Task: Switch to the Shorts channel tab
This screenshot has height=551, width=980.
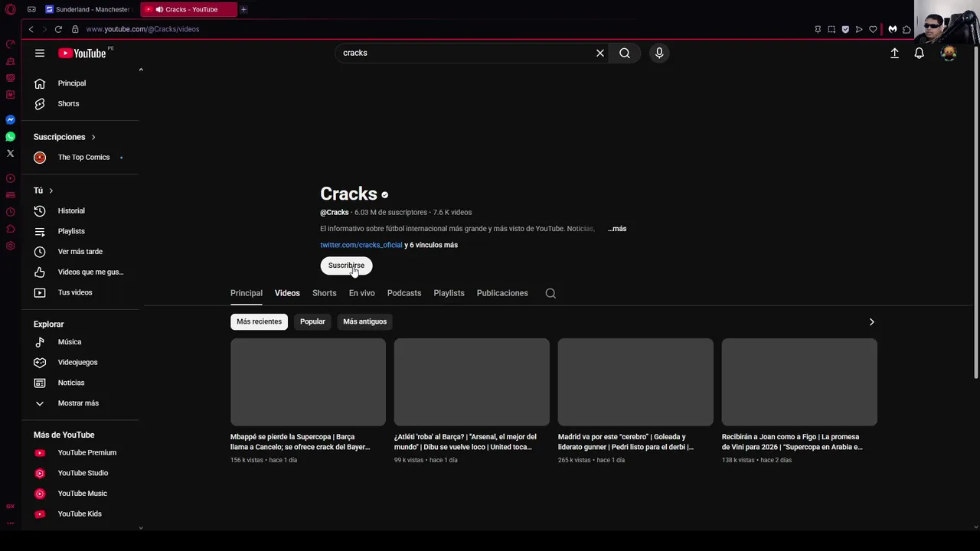Action: pyautogui.click(x=324, y=293)
